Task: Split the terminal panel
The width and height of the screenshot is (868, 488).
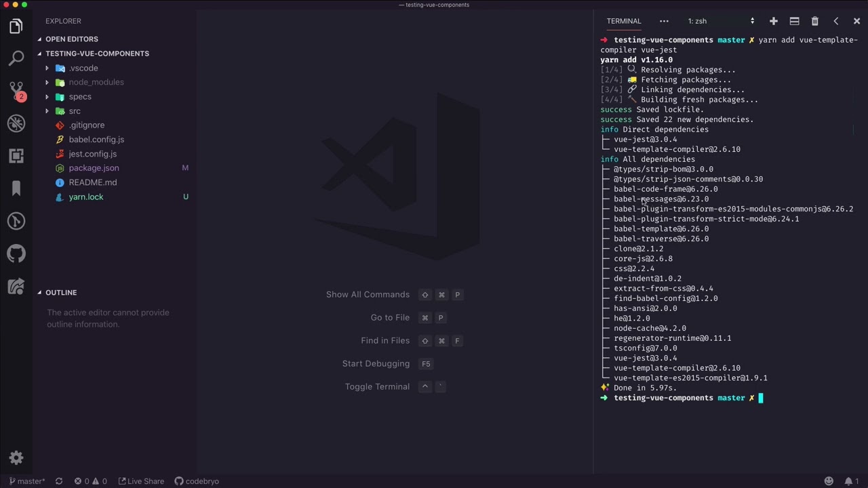Action: pos(794,21)
